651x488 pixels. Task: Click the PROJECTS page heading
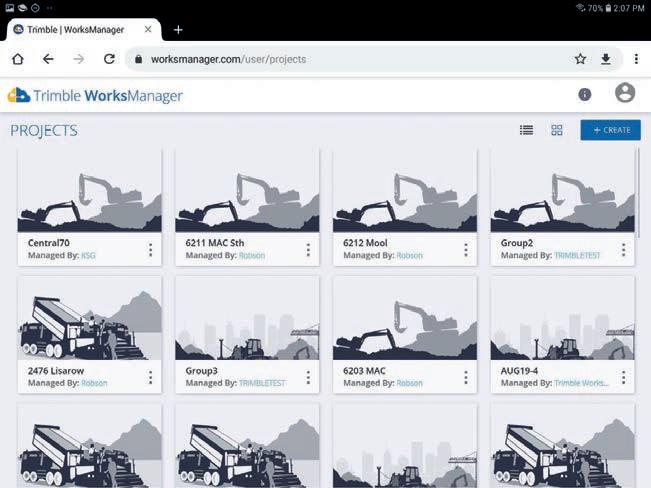pyautogui.click(x=44, y=130)
